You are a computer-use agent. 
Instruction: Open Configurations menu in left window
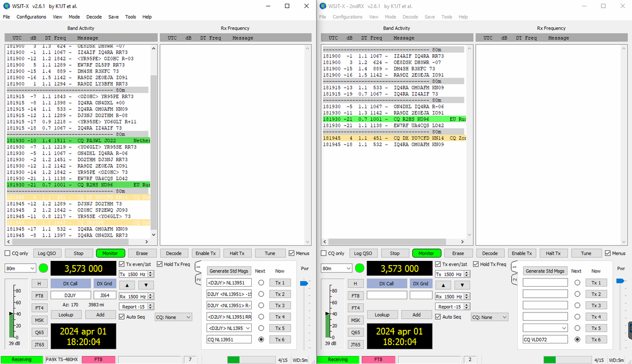pyautogui.click(x=31, y=17)
